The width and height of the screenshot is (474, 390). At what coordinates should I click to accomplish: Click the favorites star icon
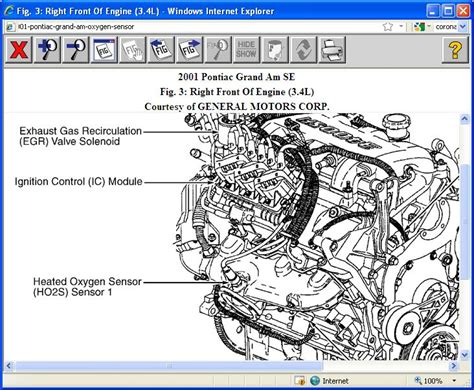(x=388, y=26)
